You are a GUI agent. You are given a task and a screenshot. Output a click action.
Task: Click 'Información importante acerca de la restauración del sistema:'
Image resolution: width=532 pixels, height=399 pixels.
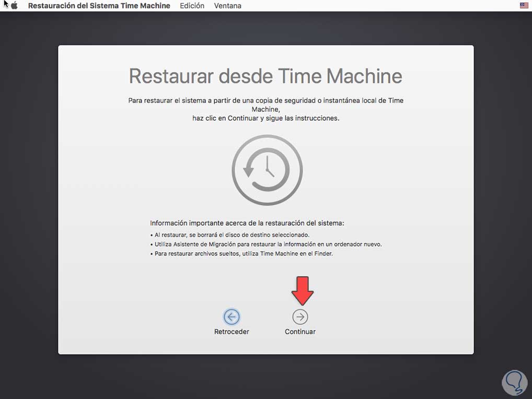coord(247,223)
